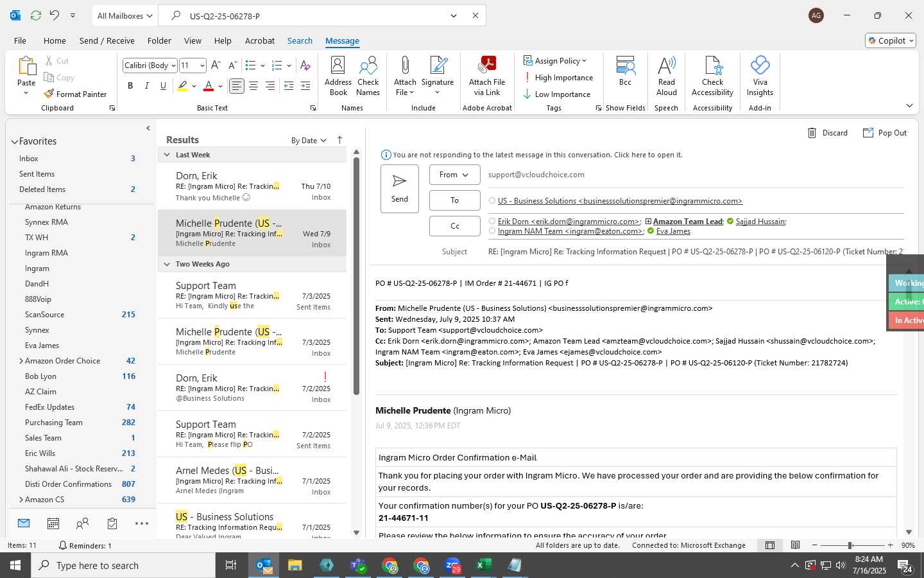Toggle Underline formatting
The image size is (924, 578).
point(163,86)
